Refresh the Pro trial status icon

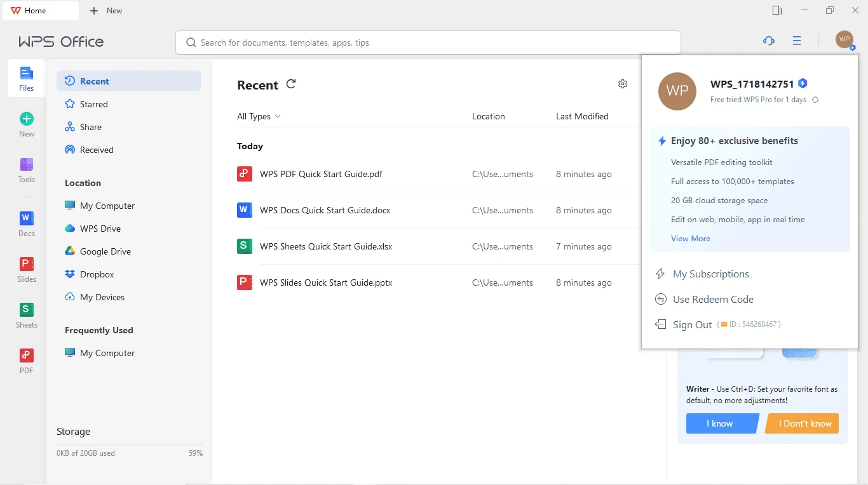coord(815,100)
